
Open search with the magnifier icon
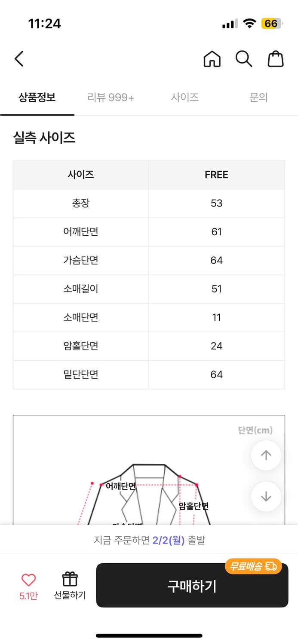[x=244, y=59]
